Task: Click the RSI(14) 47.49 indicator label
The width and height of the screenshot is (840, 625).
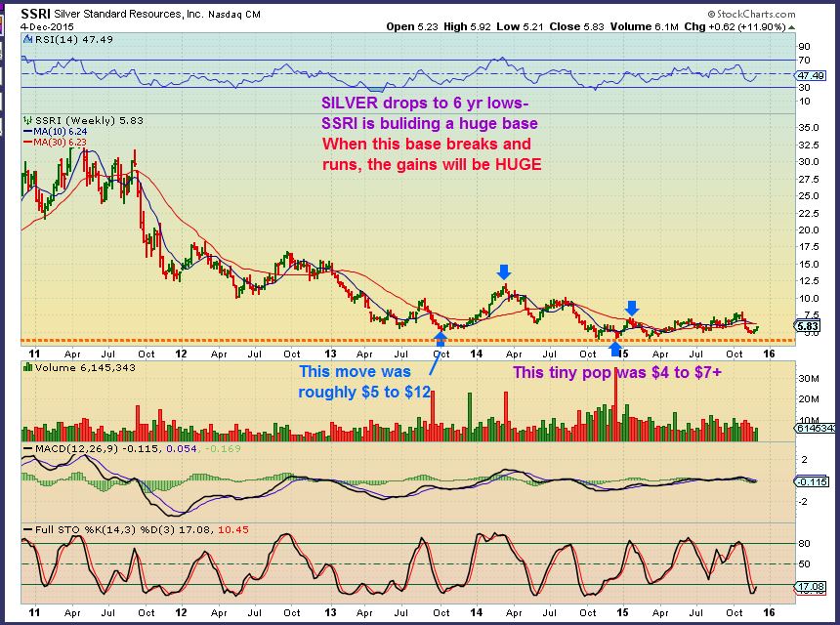Action: (x=74, y=39)
